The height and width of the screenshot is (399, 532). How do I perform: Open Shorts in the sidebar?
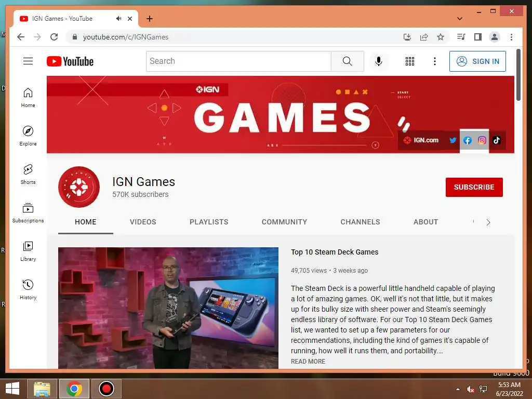click(28, 175)
